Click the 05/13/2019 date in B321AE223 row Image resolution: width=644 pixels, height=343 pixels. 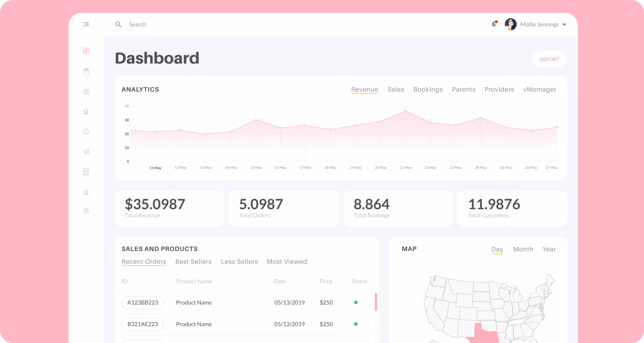click(x=289, y=324)
